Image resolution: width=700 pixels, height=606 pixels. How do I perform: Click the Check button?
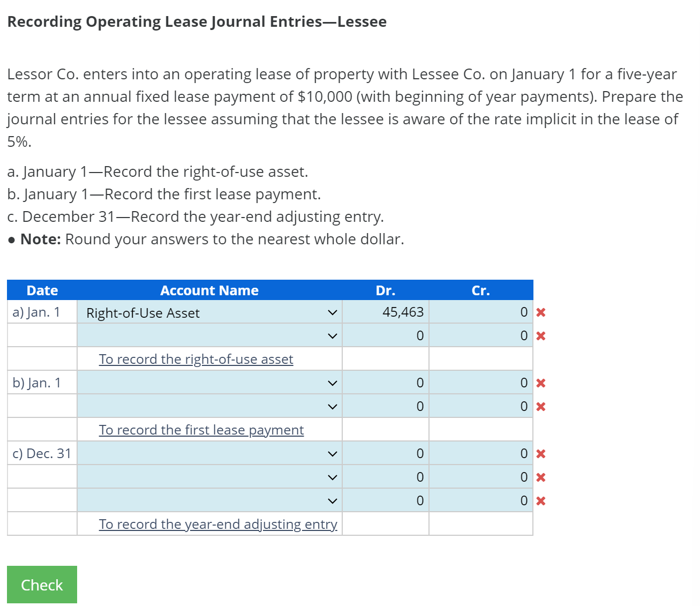pos(42,585)
